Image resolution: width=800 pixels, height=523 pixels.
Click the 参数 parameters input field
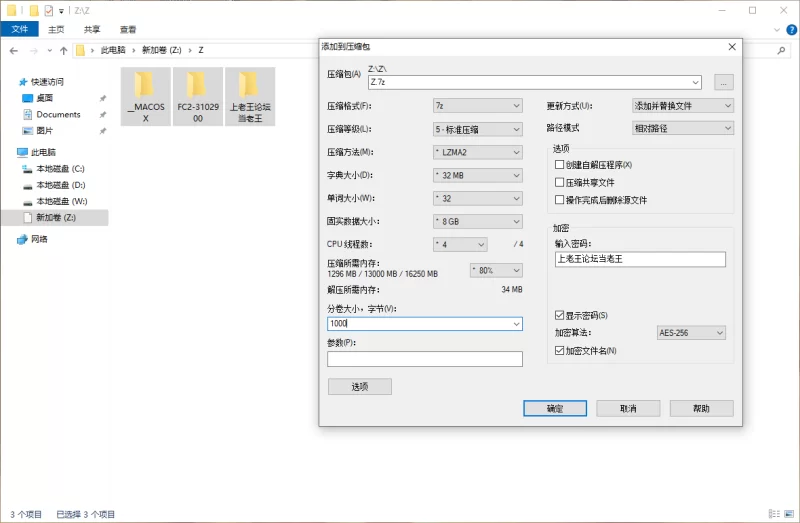click(x=424, y=359)
